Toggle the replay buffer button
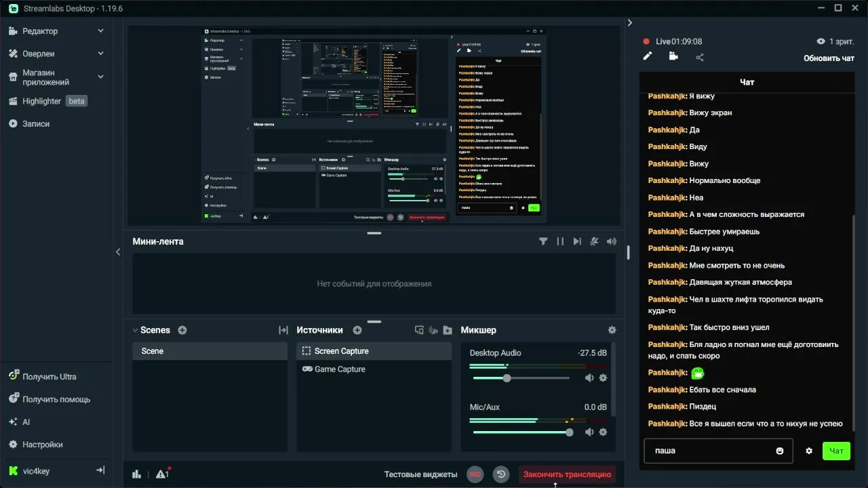Screen dimensions: 868x488 [x=501, y=474]
